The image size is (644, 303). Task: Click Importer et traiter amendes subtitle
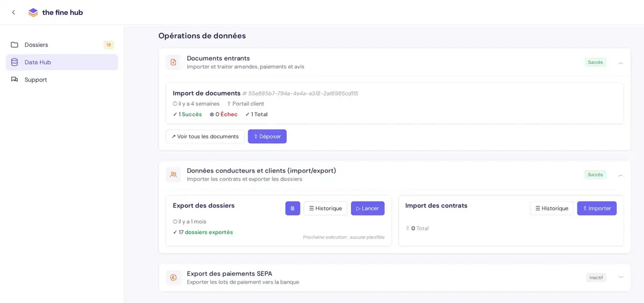click(x=245, y=66)
